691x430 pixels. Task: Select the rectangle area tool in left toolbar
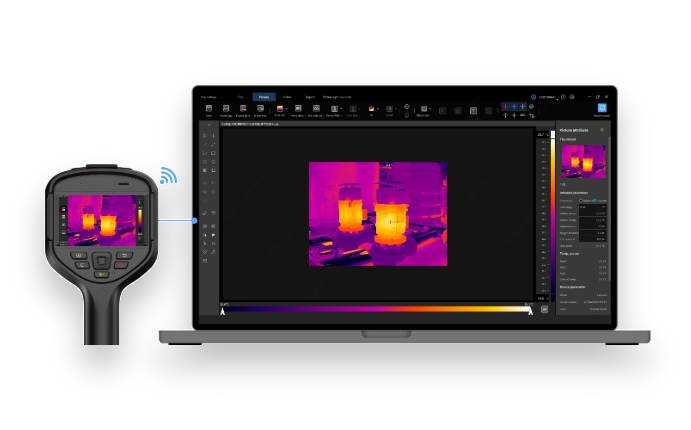tap(213, 153)
